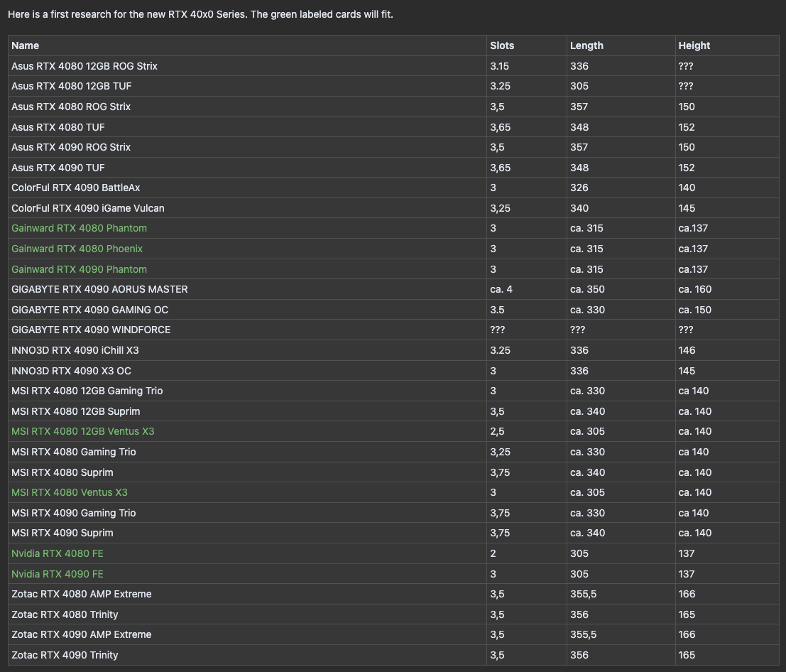Viewport: 786px width, 672px height.
Task: Click length 340 of iGame Vulcan row
Action: tap(579, 209)
